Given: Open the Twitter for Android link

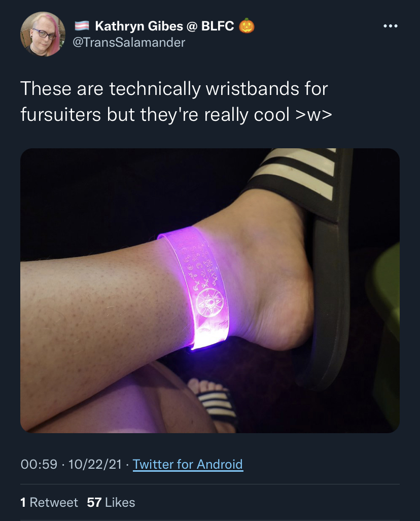Looking at the screenshot, I should pos(188,464).
